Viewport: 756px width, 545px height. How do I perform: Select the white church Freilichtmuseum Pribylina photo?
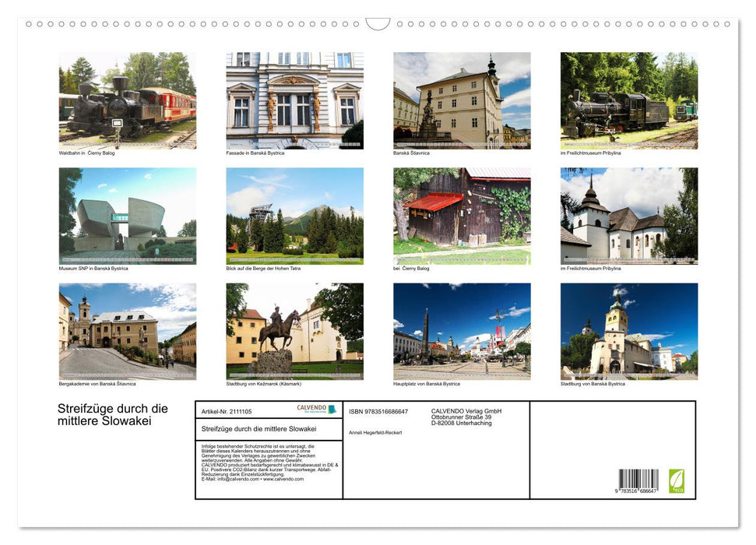click(629, 216)
